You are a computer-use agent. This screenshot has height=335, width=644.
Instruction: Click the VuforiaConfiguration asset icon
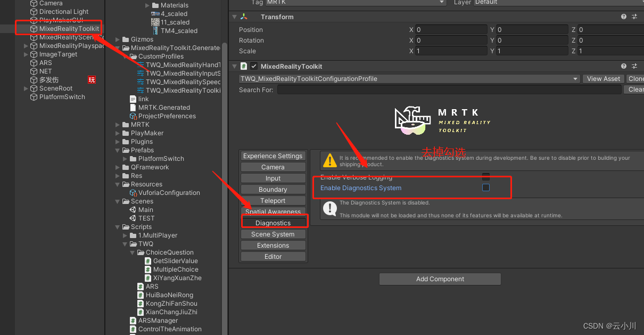133,193
